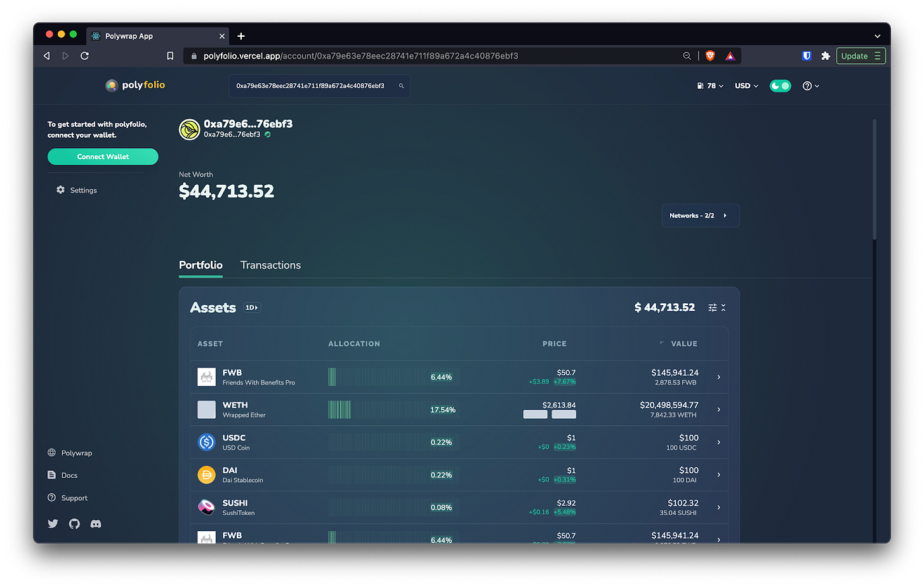Click the DAI stablecoin icon
This screenshot has height=587, width=924.
(206, 475)
